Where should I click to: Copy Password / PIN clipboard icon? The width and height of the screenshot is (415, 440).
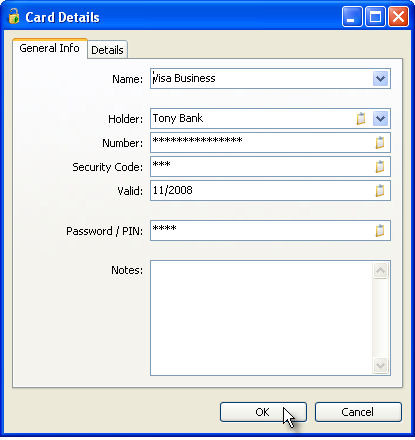380,230
